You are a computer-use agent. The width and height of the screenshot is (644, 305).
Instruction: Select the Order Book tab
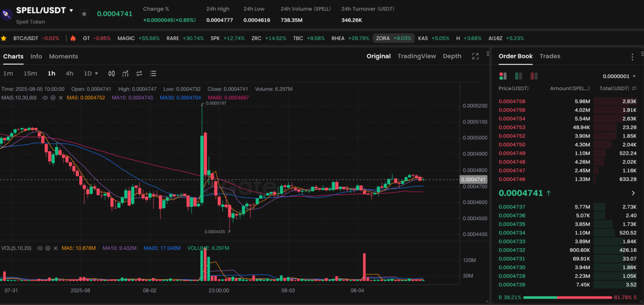coord(515,56)
